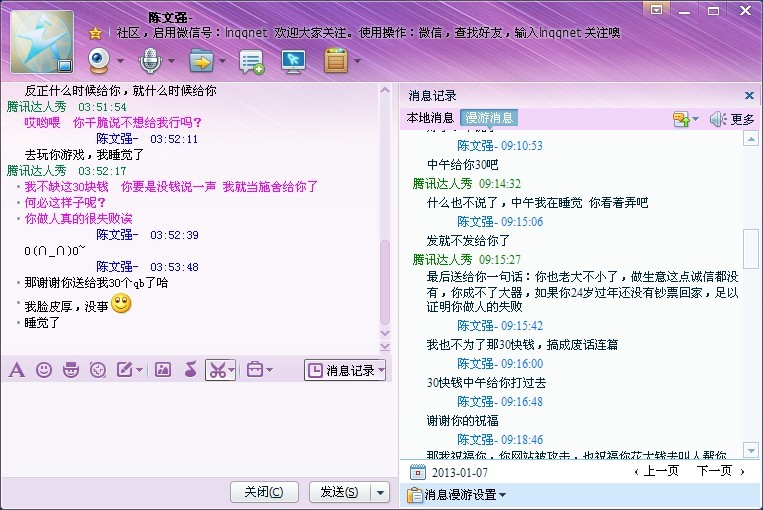The width and height of the screenshot is (763, 510).
Task: Start a voice call via microphone icon
Action: (150, 61)
